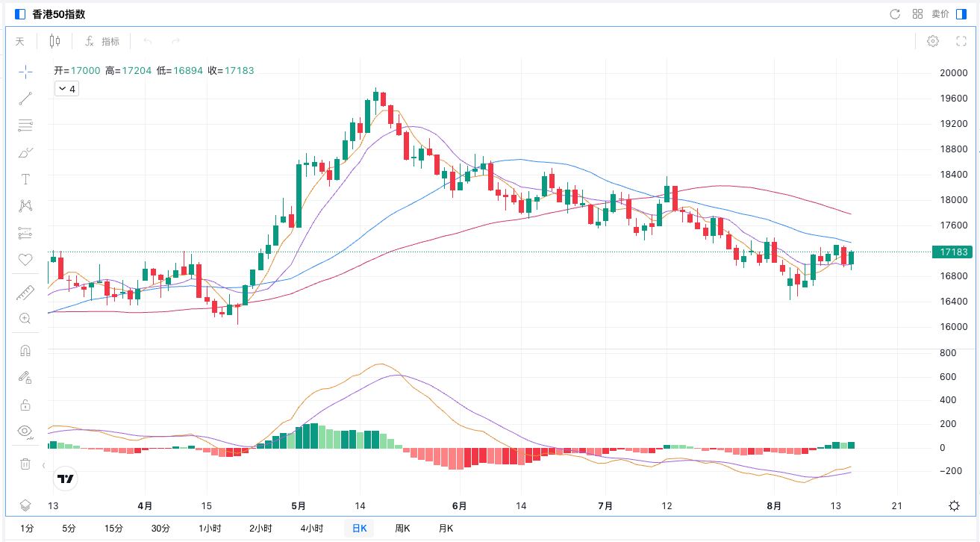
Task: Open the 天 interval selector
Action: (x=20, y=41)
